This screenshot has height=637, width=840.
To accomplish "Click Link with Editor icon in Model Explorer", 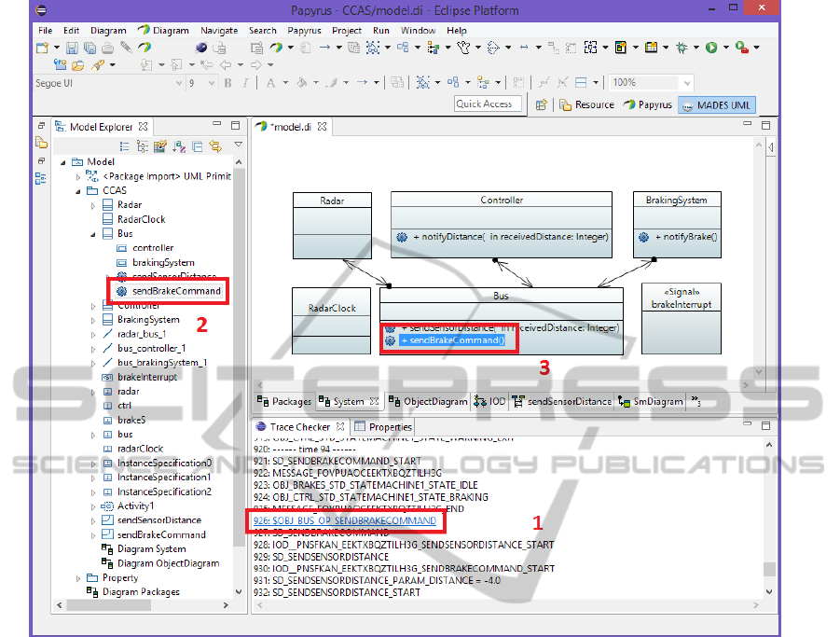I will pos(215,146).
